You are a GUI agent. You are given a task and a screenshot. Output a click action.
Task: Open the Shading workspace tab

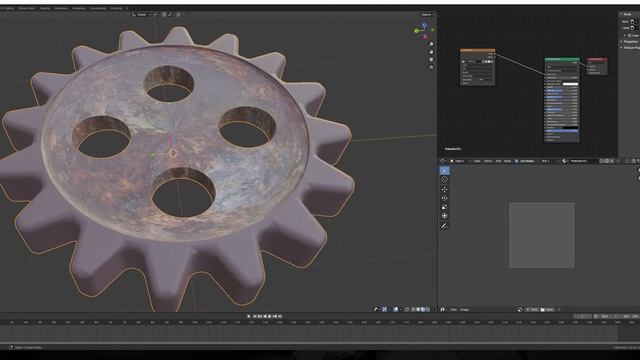point(44,8)
